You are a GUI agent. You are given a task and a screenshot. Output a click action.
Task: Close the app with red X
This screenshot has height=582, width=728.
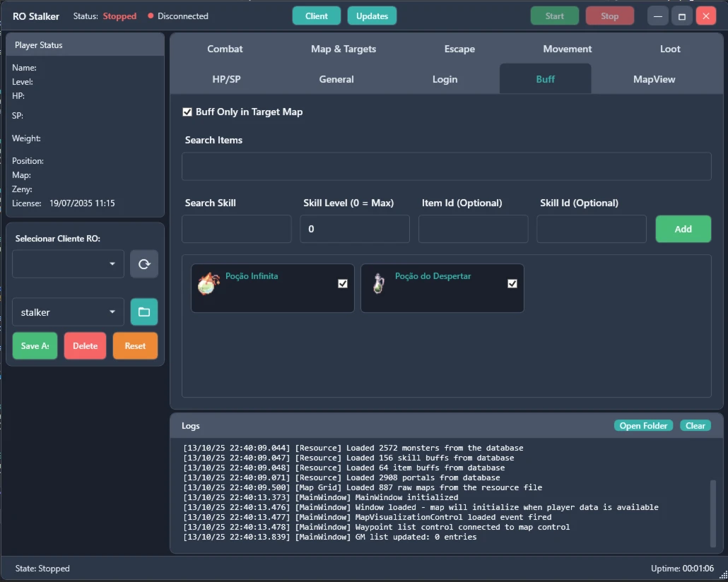coord(705,16)
